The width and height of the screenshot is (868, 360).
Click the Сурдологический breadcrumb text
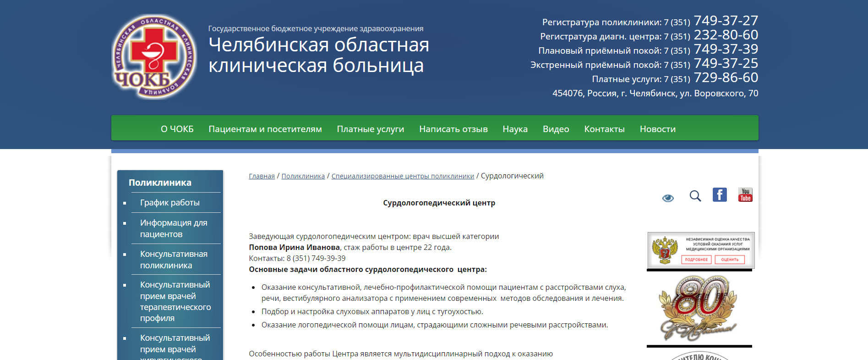pyautogui.click(x=512, y=176)
